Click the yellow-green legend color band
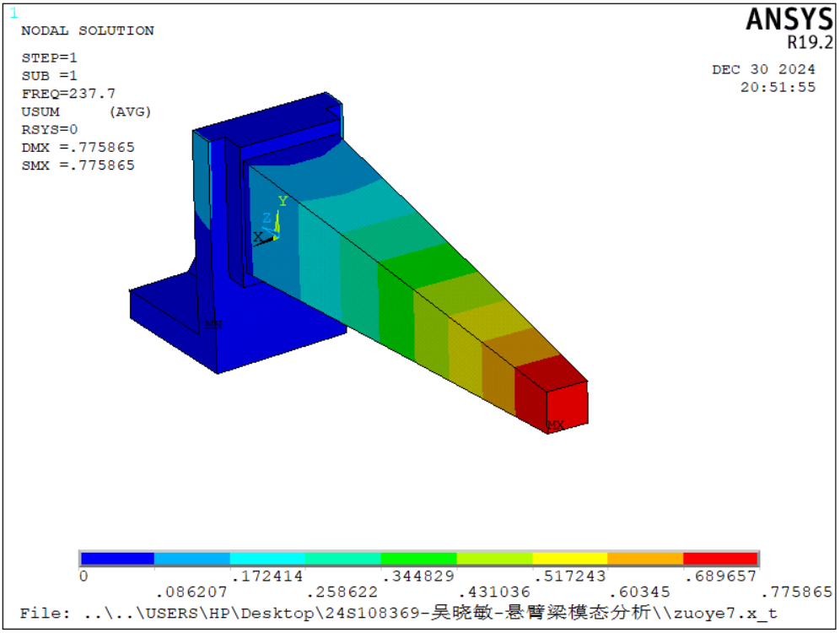This screenshot has height=633, width=840. point(494,559)
